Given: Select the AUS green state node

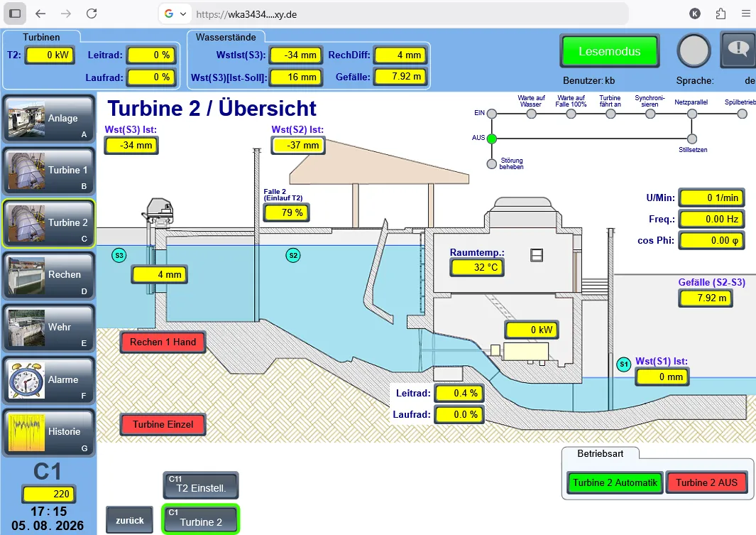Looking at the screenshot, I should (492, 139).
